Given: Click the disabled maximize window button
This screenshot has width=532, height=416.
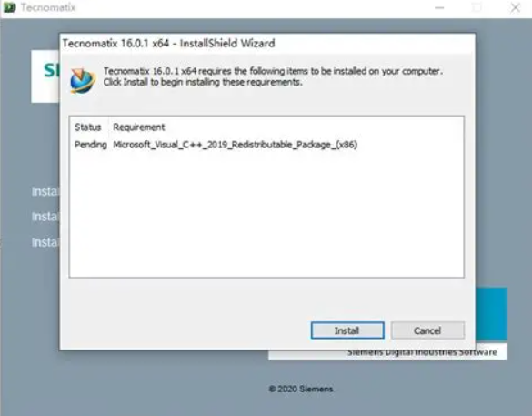Looking at the screenshot, I should [x=477, y=7].
